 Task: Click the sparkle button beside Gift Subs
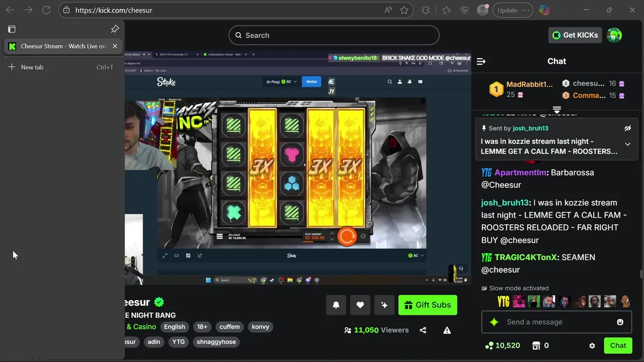coord(384,305)
